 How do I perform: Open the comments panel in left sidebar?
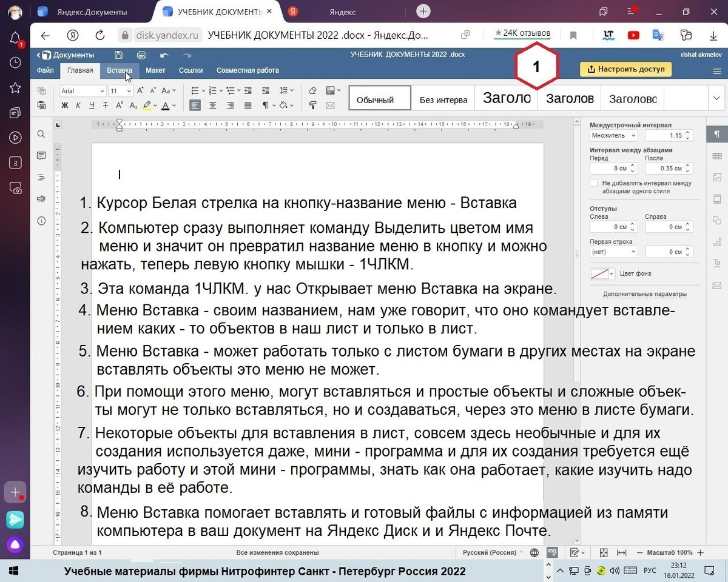41,156
